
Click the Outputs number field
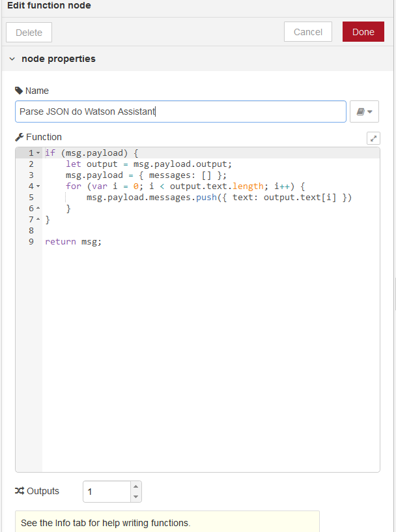tap(107, 492)
